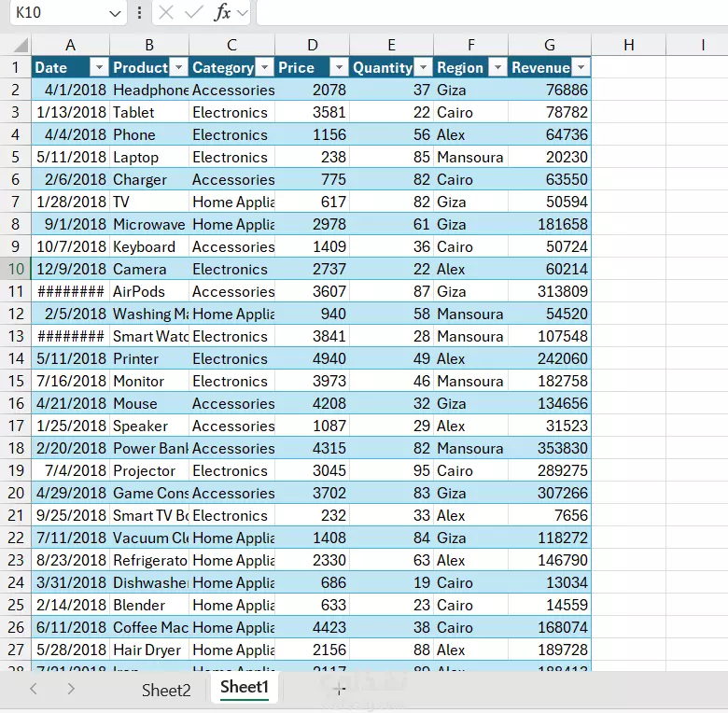Click the Cancel X formula bar icon
728x713 pixels.
coord(166,12)
